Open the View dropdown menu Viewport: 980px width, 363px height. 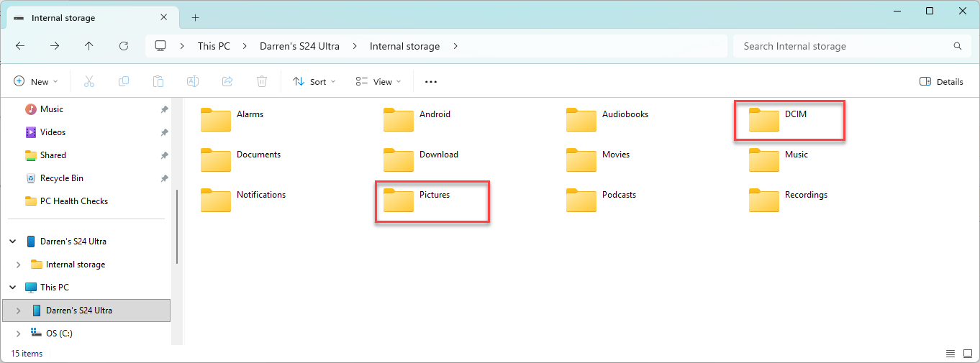(378, 82)
